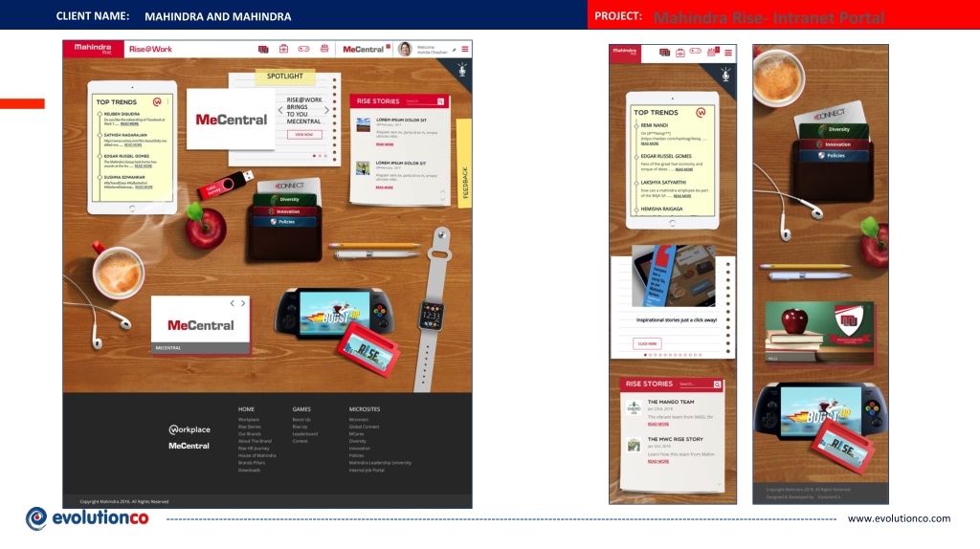Tap Mahindra Rise logo in mobile header
Screen dimensions: 980x549
pyautogui.click(x=624, y=54)
